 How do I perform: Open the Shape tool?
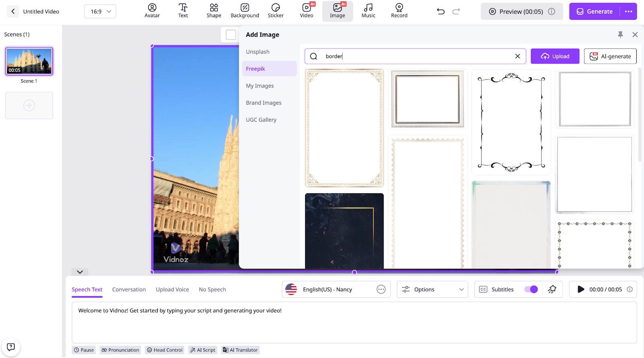(214, 11)
